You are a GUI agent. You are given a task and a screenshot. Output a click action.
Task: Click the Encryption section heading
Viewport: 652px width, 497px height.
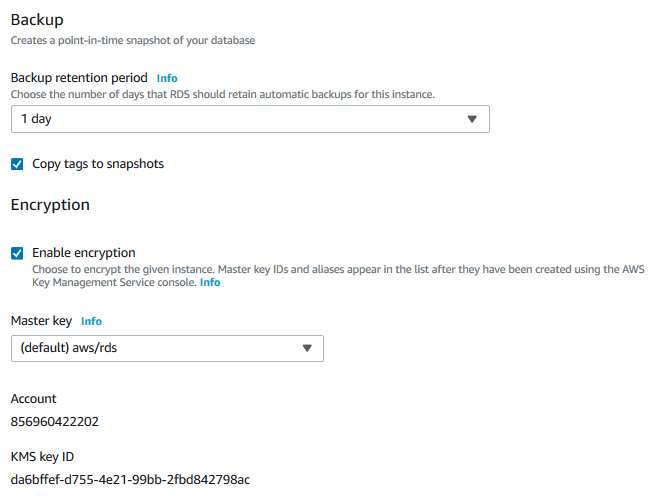pos(50,205)
